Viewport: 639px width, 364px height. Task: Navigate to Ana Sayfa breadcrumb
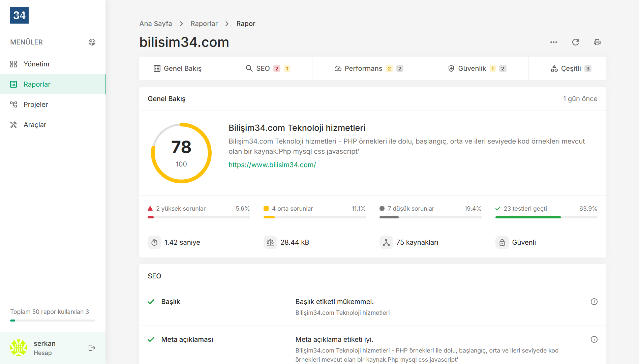click(156, 24)
